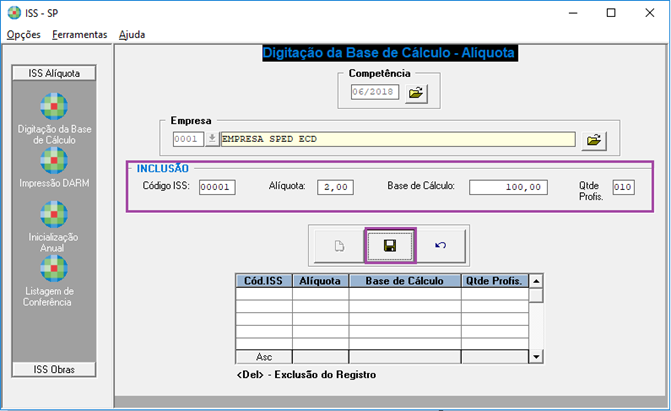Click the Alíquota input field

pyautogui.click(x=336, y=187)
